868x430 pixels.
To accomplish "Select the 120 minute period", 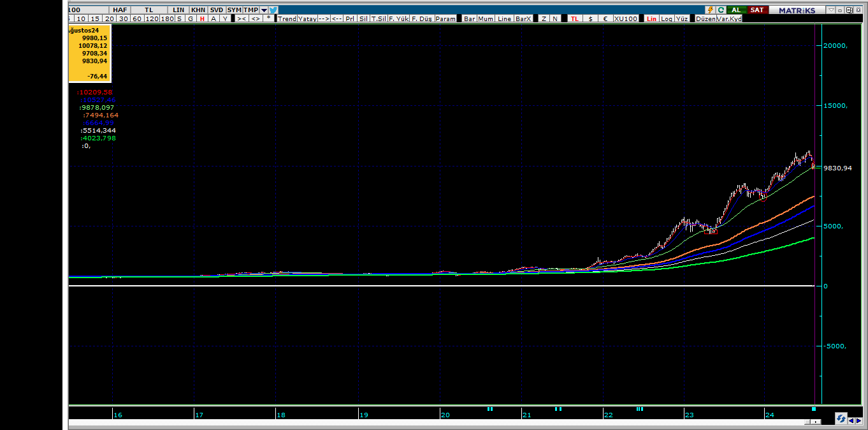I will [152, 19].
